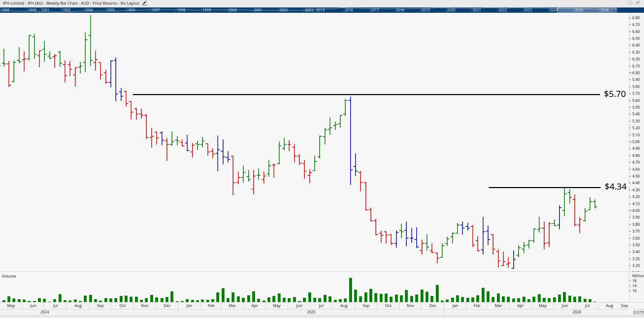
Task: Click the 10 volume axis label
Action: click(634, 291)
